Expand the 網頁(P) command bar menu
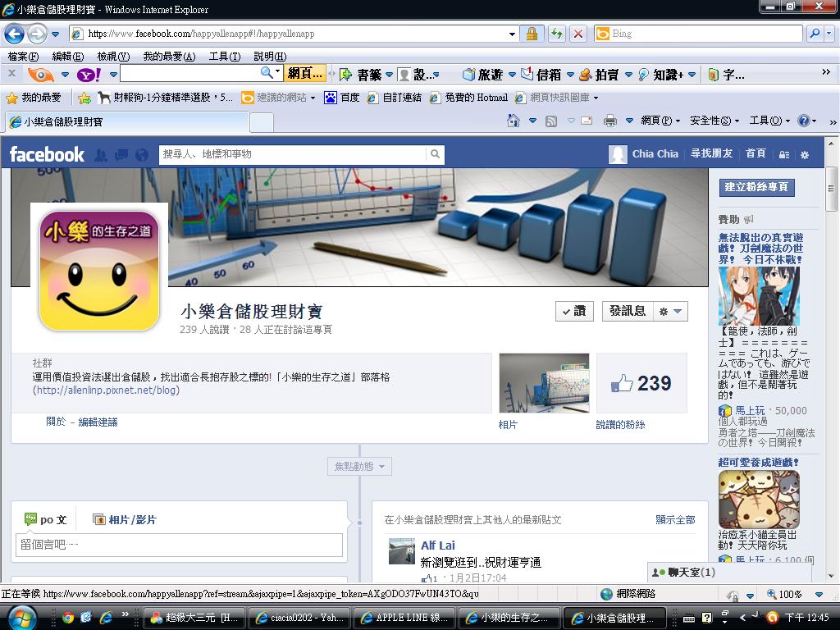 click(660, 121)
